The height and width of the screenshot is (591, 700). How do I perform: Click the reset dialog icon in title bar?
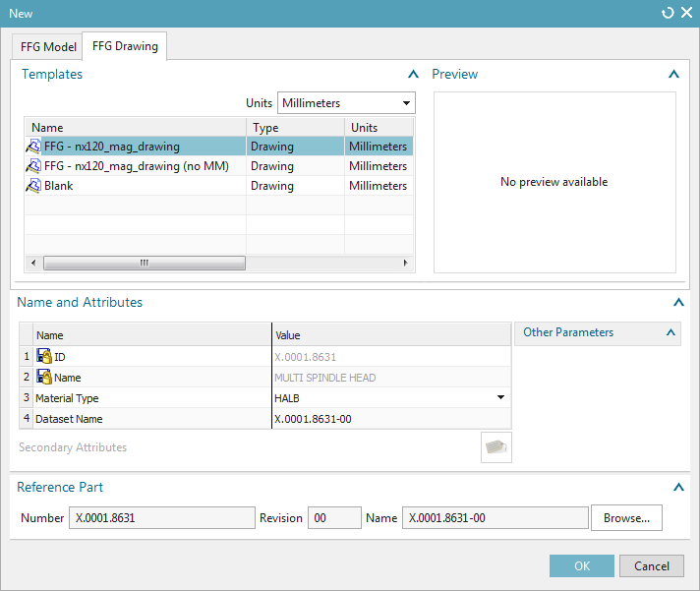[668, 13]
